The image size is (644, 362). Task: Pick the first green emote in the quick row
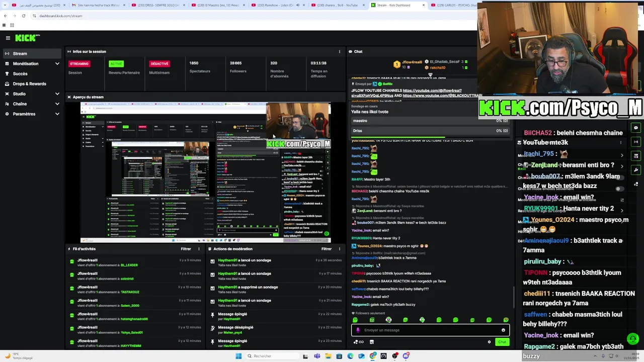click(x=355, y=320)
